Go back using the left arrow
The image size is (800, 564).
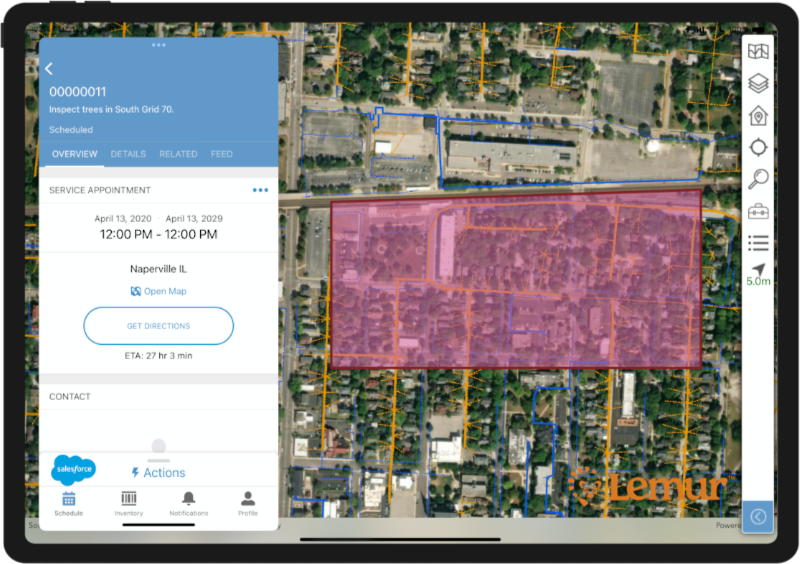point(49,68)
